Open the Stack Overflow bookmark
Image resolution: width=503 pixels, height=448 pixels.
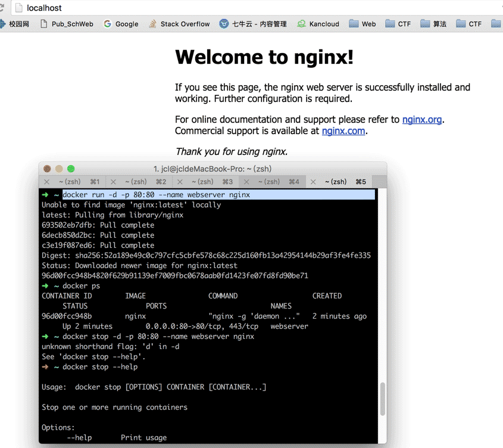pyautogui.click(x=179, y=24)
